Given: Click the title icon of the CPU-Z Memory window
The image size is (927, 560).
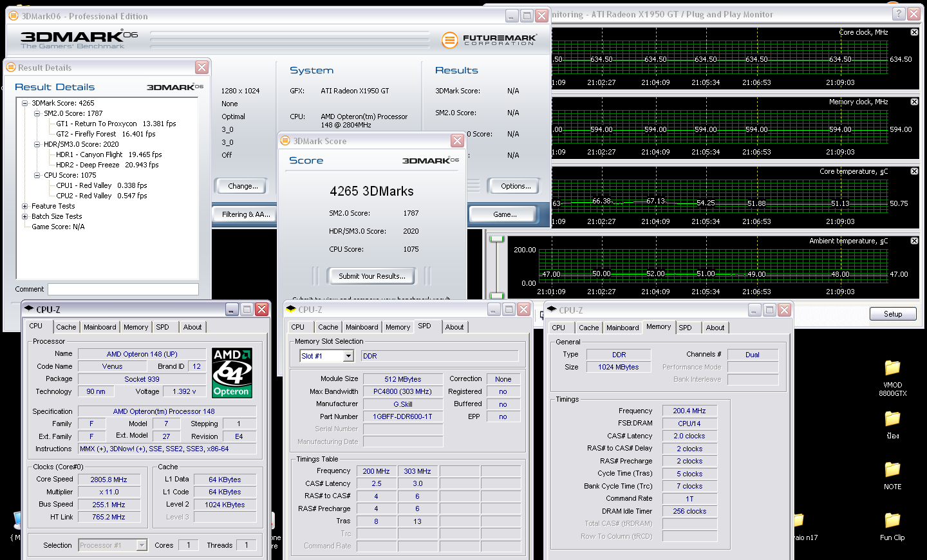Looking at the screenshot, I should click(x=552, y=310).
